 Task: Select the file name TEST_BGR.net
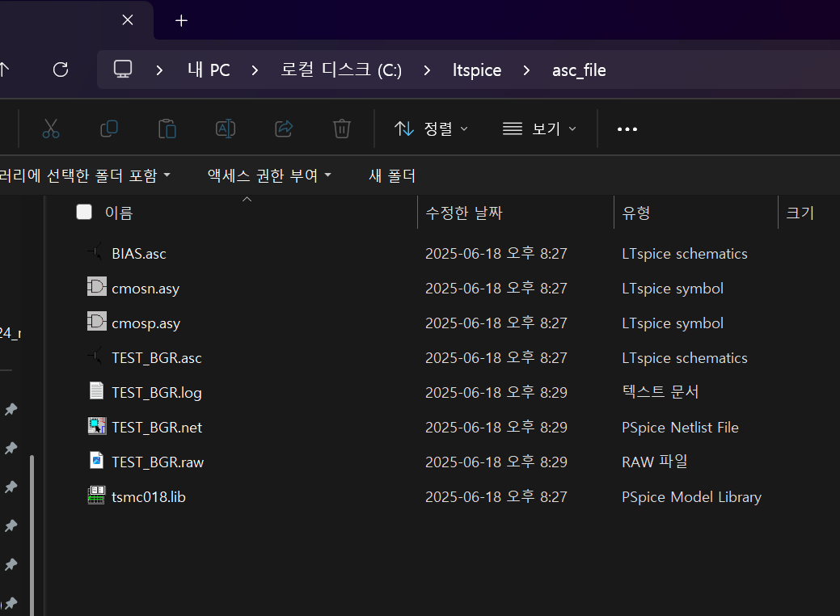[x=156, y=428]
